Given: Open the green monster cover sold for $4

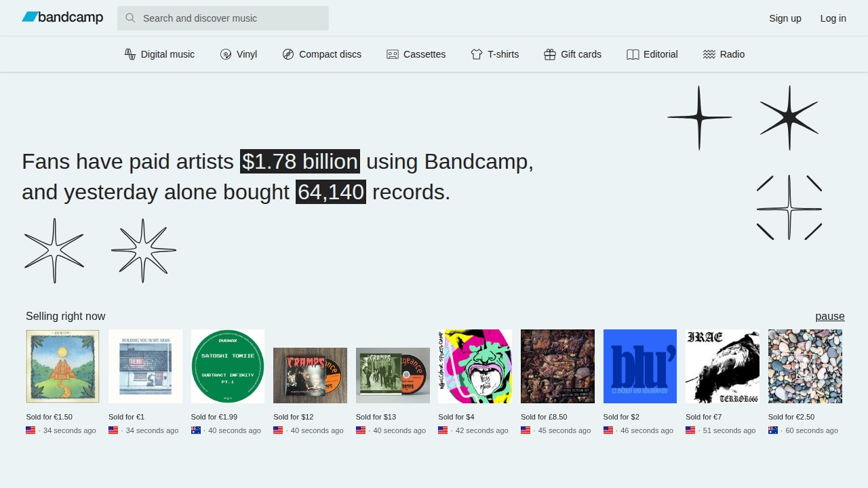Looking at the screenshot, I should [x=475, y=366].
